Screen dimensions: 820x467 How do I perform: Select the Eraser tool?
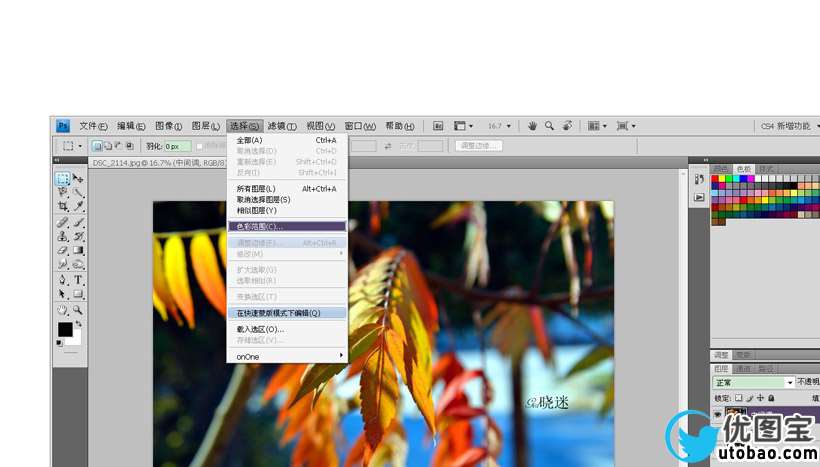pos(63,250)
